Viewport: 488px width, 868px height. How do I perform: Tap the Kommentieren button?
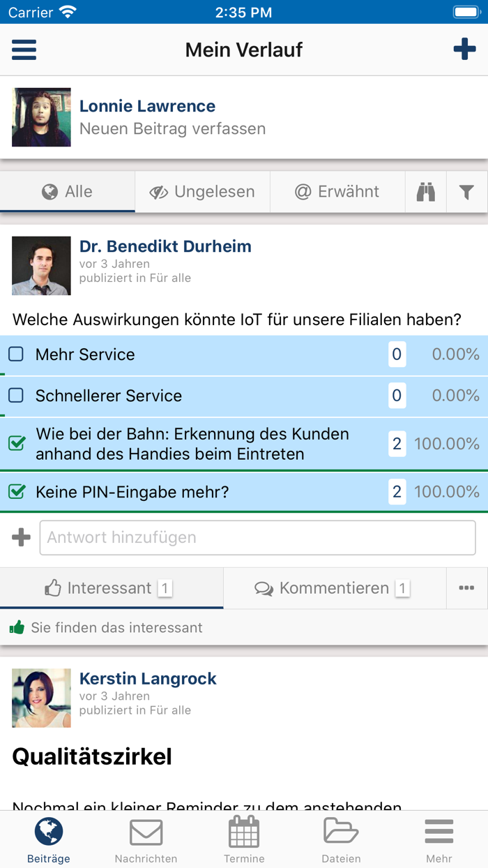coord(333,588)
